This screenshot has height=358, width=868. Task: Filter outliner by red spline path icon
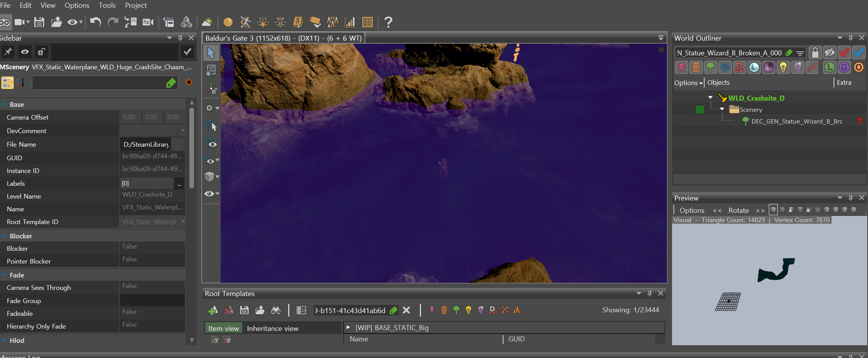click(x=812, y=67)
